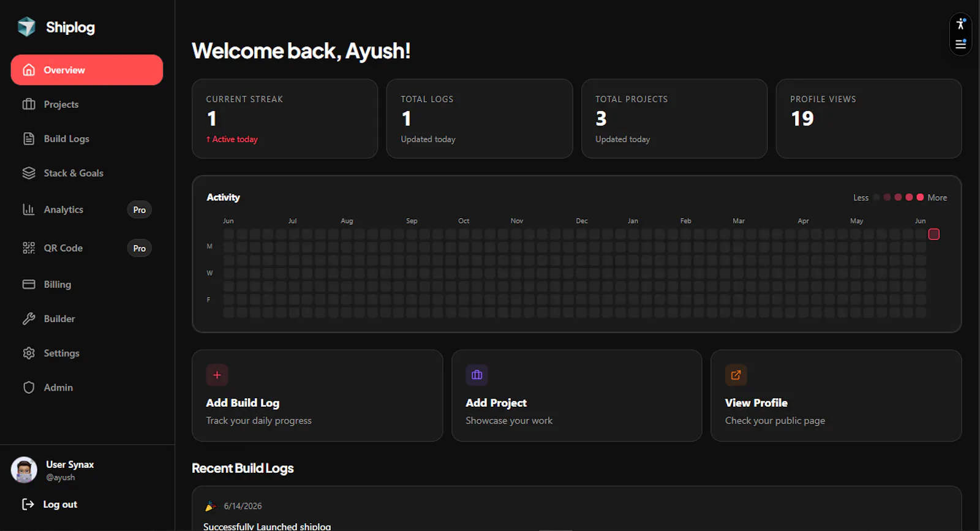Open the Settings page
Image resolution: width=980 pixels, height=531 pixels.
[x=87, y=353]
